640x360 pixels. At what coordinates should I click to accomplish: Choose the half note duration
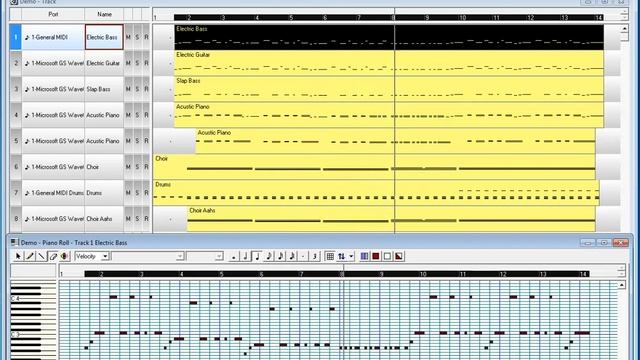pyautogui.click(x=245, y=256)
